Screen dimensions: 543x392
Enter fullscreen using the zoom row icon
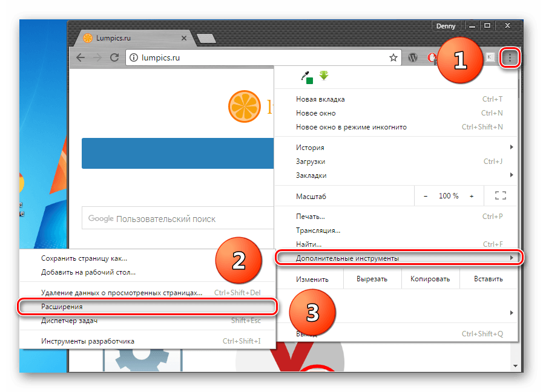coord(500,196)
